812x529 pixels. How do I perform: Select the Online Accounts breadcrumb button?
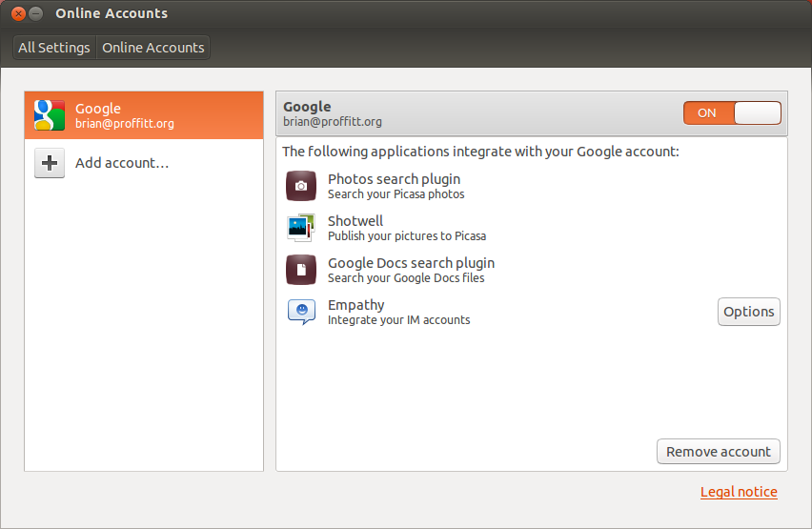[153, 48]
